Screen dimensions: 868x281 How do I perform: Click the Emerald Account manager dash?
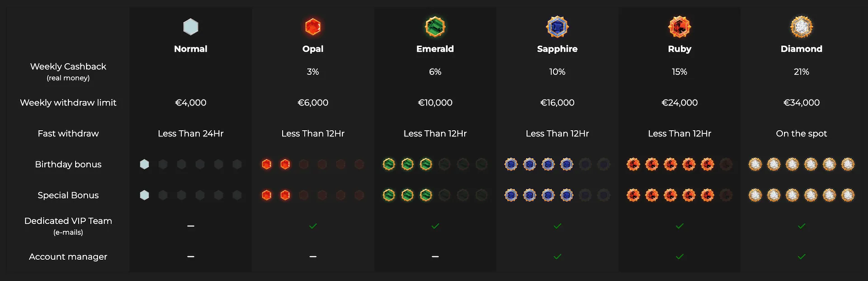(435, 257)
